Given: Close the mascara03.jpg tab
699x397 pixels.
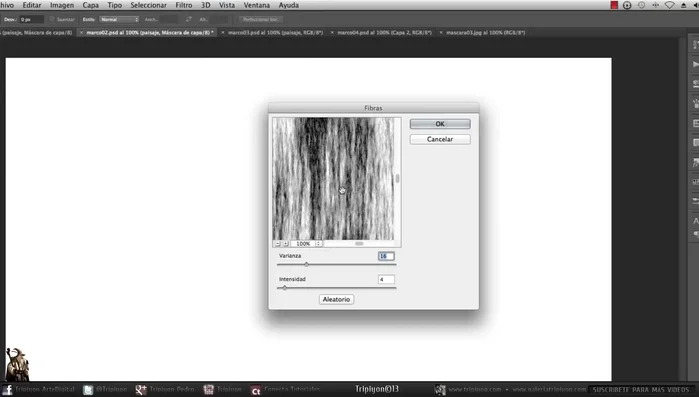Looking at the screenshot, I should click(441, 33).
